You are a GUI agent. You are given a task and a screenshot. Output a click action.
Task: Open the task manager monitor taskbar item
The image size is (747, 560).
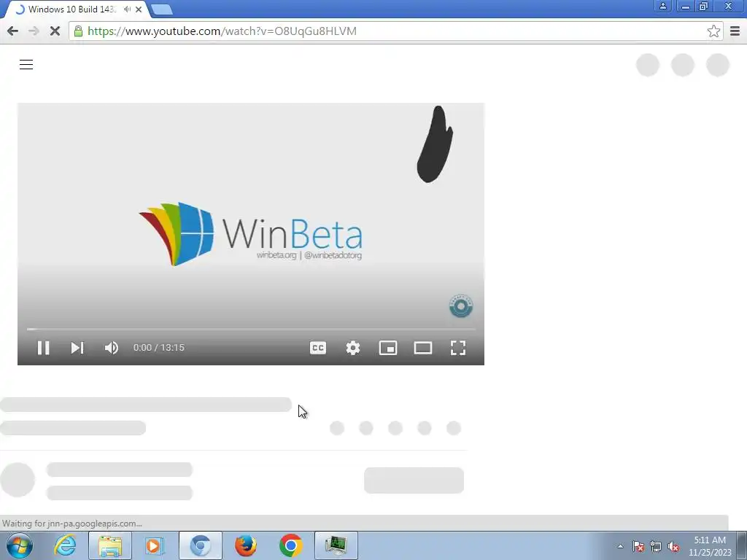pyautogui.click(x=336, y=545)
